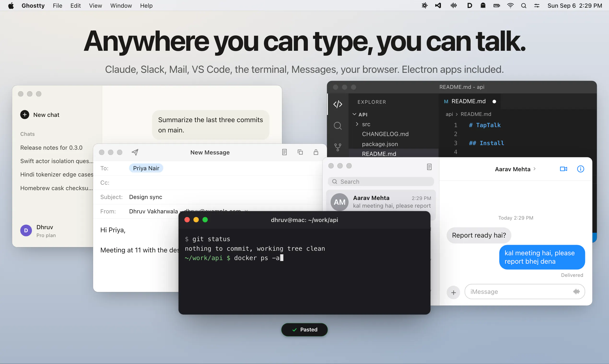Click the docker ps -a terminal line
The height and width of the screenshot is (364, 609).
pyautogui.click(x=234, y=258)
